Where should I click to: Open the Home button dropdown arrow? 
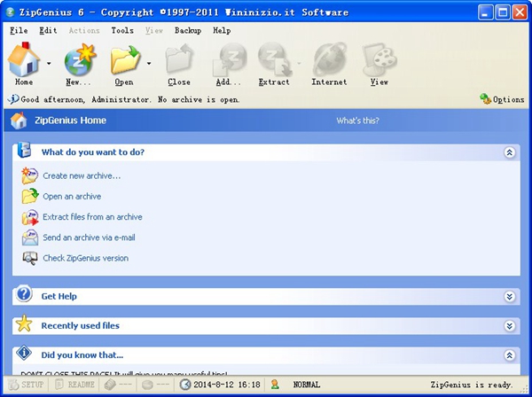49,63
